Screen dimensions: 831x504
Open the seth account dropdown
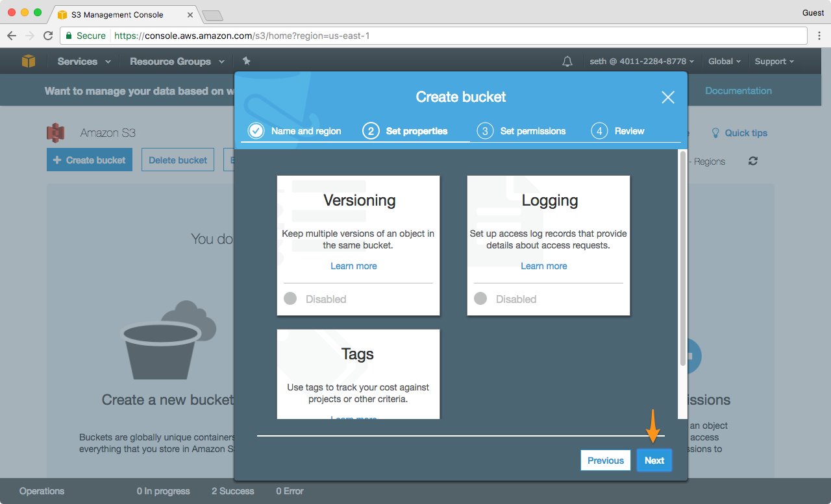[x=641, y=62]
